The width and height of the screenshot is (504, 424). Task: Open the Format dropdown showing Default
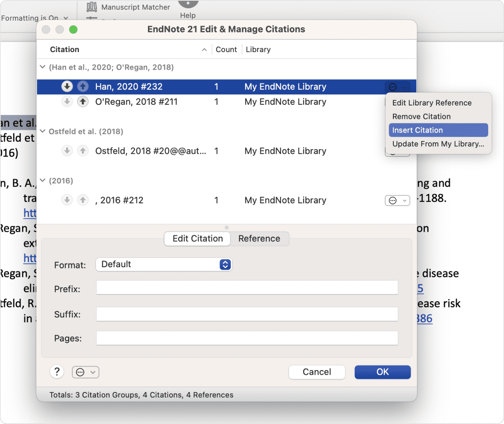163,264
